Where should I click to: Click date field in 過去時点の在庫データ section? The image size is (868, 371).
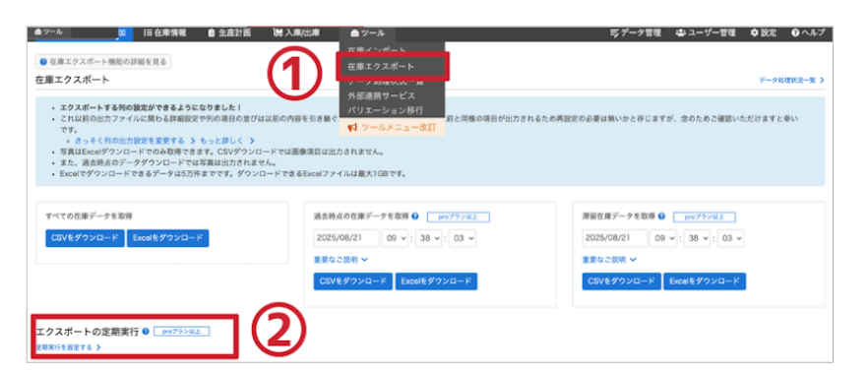tap(346, 238)
